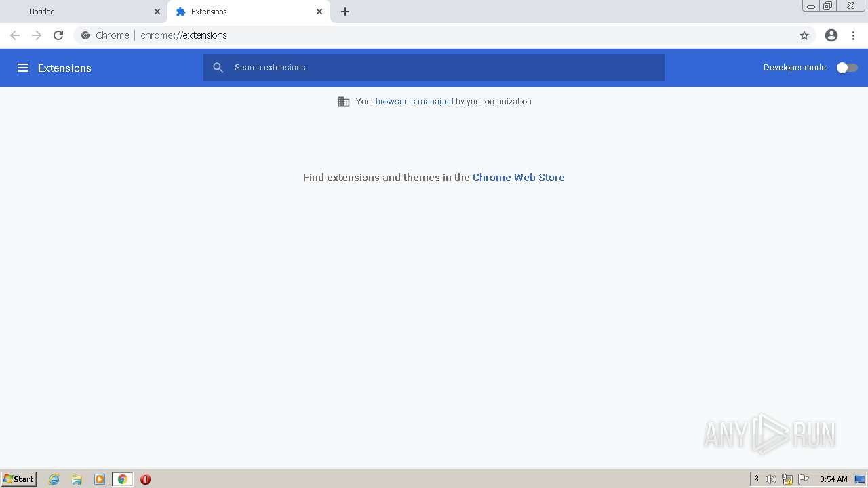Open the Chrome Web Store link
868x488 pixels.
click(518, 177)
